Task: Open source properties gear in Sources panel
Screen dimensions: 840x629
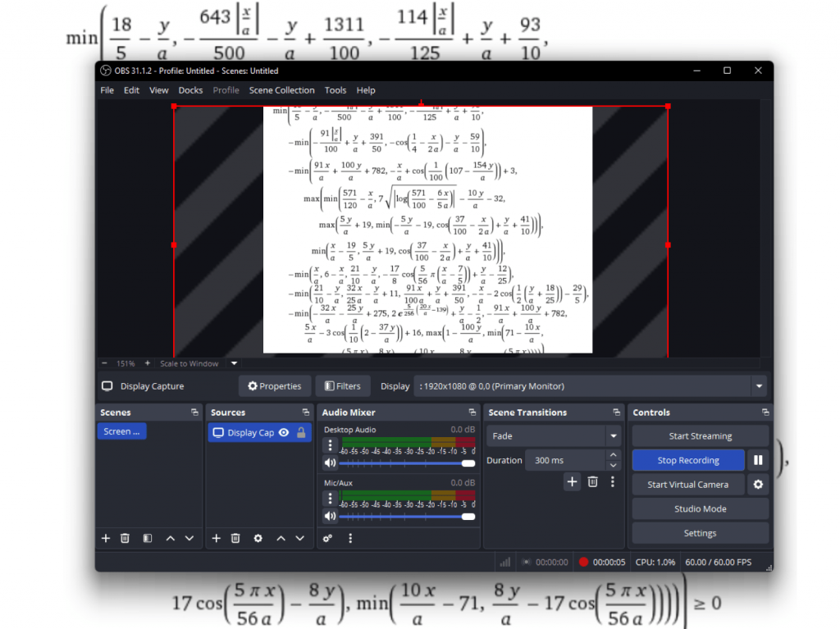Action: (x=258, y=538)
